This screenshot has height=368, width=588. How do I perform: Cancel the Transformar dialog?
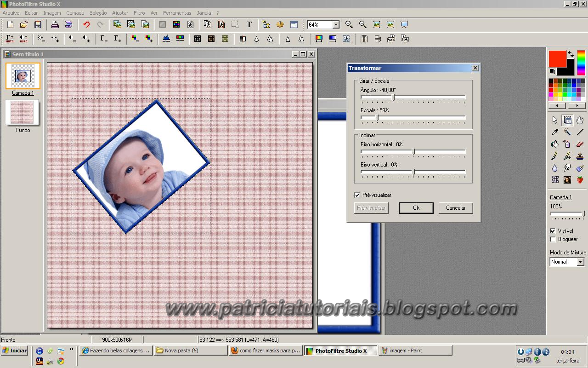pos(455,208)
